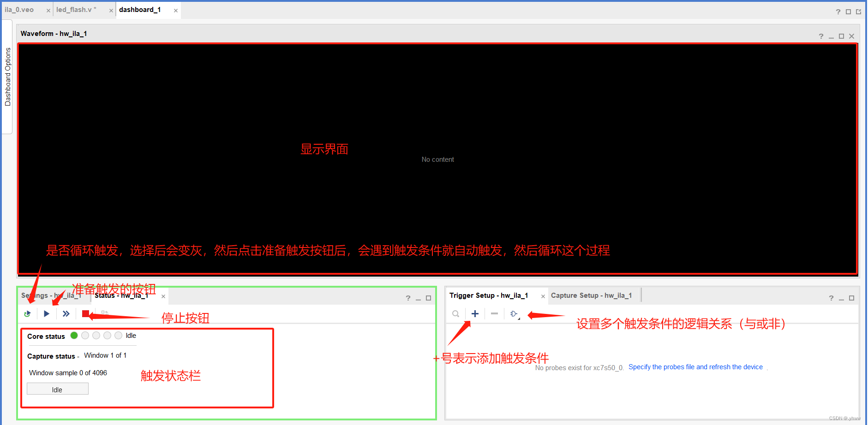Open the Settings - hw_ila_1 tab

[x=51, y=295]
